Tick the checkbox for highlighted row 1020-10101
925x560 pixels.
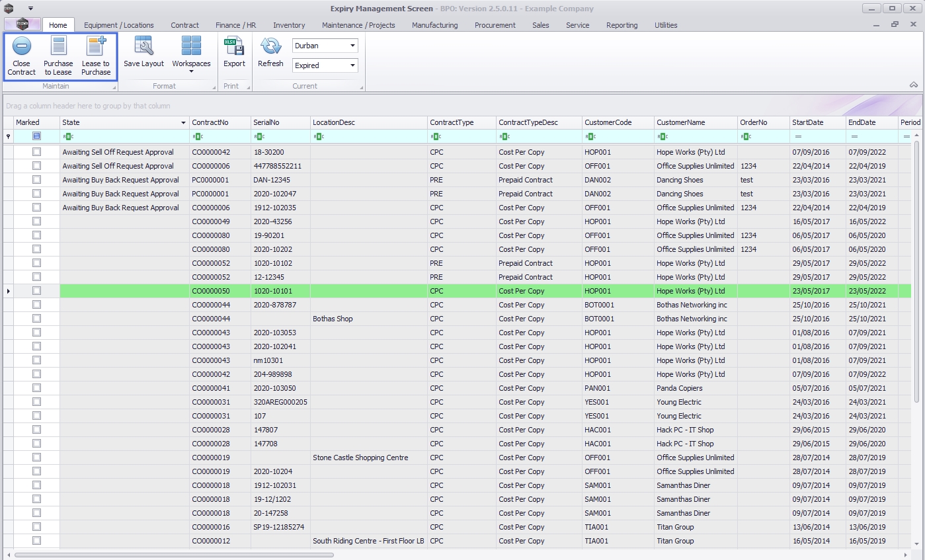36,291
